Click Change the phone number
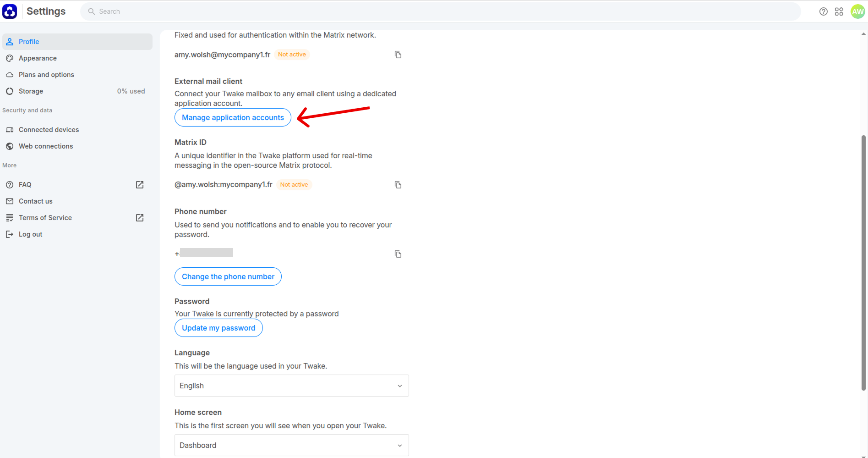The image size is (868, 458). [x=228, y=276]
